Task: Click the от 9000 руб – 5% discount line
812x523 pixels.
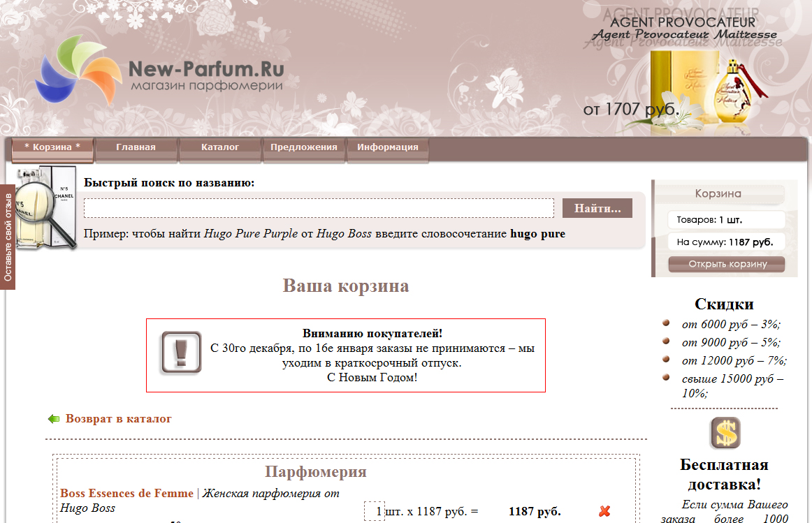Action: click(x=731, y=342)
